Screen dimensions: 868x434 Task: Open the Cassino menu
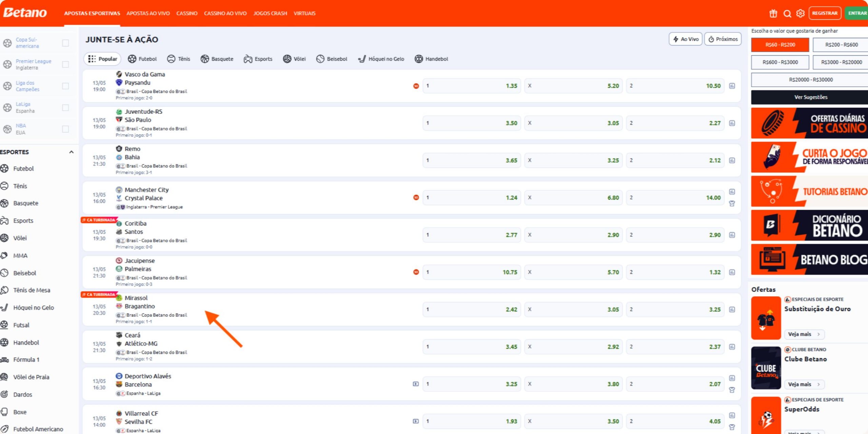187,13
